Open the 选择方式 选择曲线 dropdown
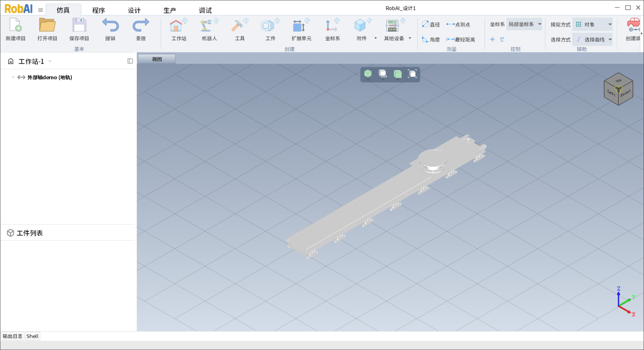This screenshot has width=644, height=350. pos(593,39)
